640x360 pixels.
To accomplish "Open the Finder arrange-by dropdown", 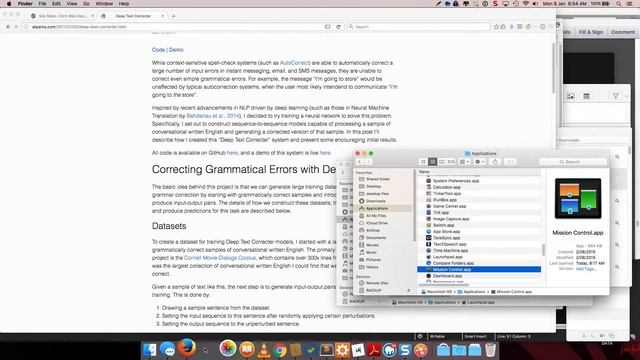I will (464, 162).
